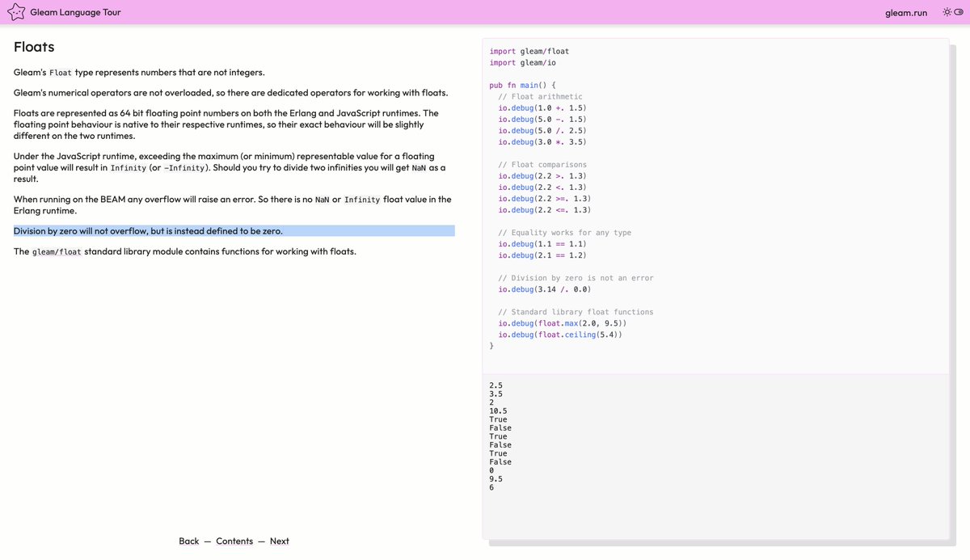Click '// Standard library float functions' comment
This screenshot has height=560, width=970.
click(x=576, y=312)
